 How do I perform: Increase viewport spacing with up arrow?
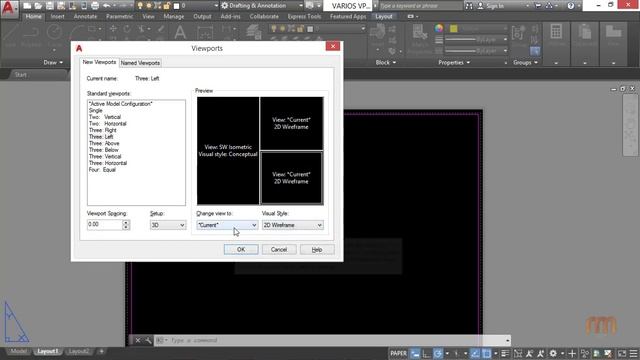click(x=126, y=222)
